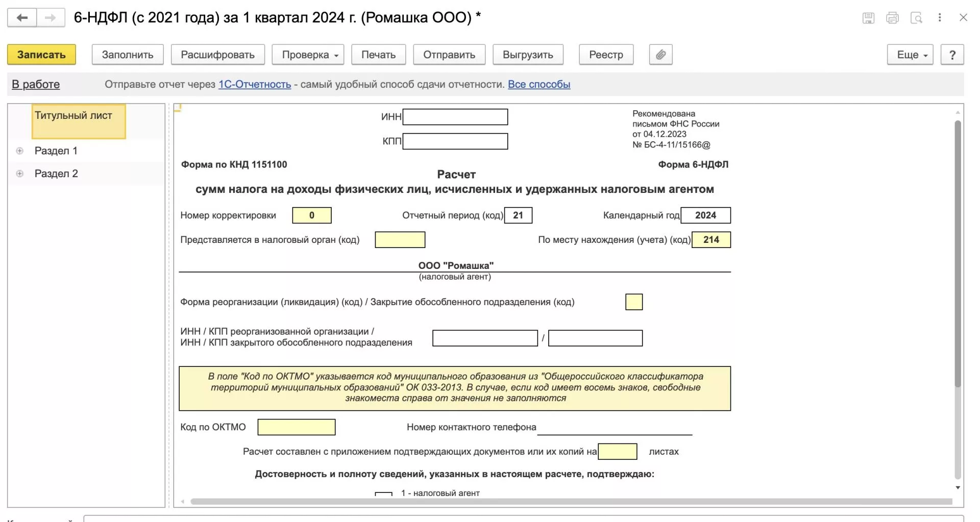The width and height of the screenshot is (980, 522).
Task: Click the Выгрузить button
Action: click(x=528, y=55)
